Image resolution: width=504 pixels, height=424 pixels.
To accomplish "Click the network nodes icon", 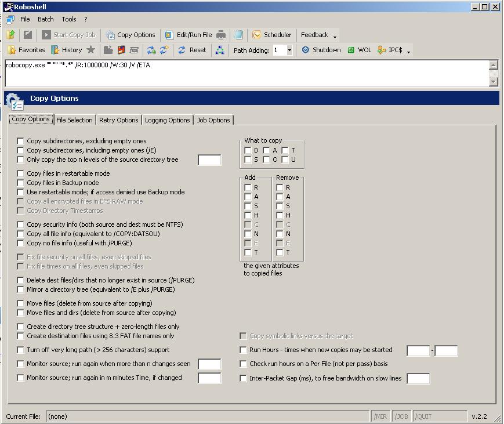I will tap(220, 50).
